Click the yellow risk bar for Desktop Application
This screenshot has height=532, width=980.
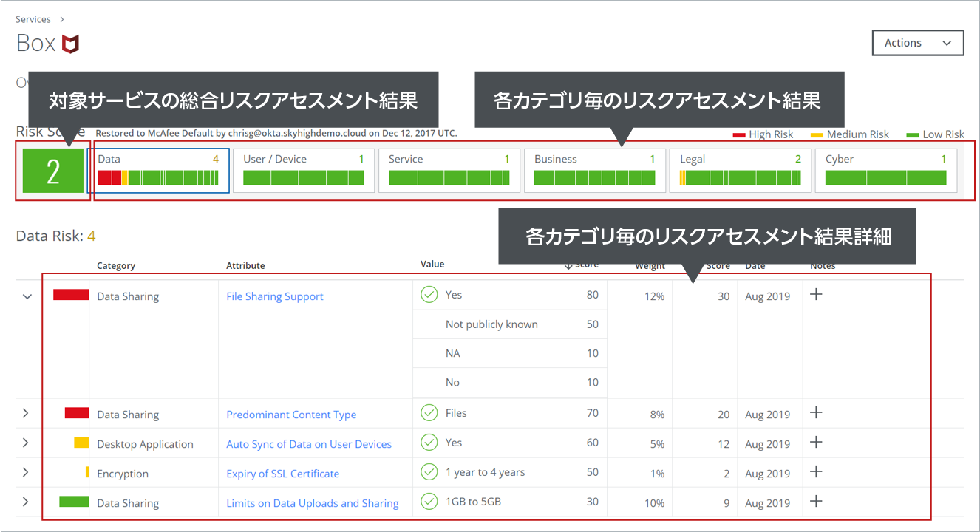81,443
